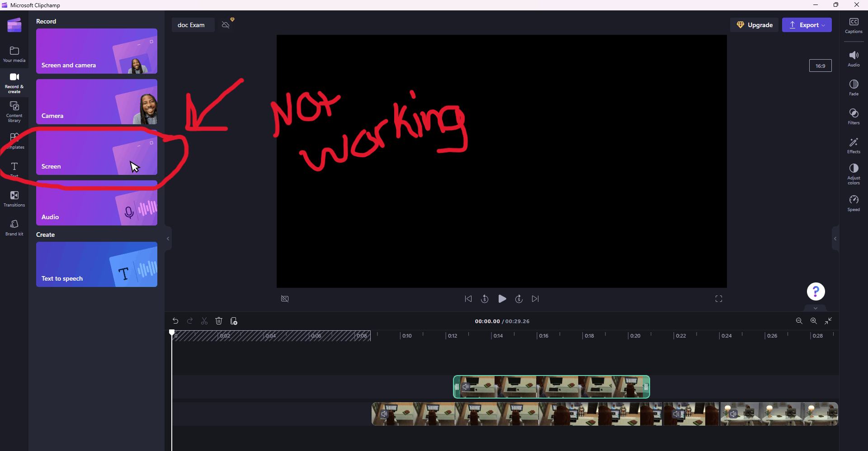Click the Upgrade button
868x451 pixels.
[x=755, y=25]
